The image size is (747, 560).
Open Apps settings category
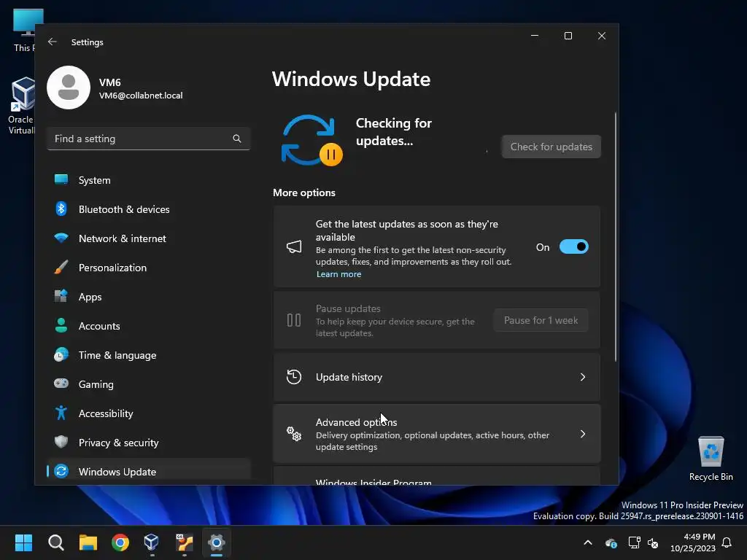pyautogui.click(x=148, y=297)
